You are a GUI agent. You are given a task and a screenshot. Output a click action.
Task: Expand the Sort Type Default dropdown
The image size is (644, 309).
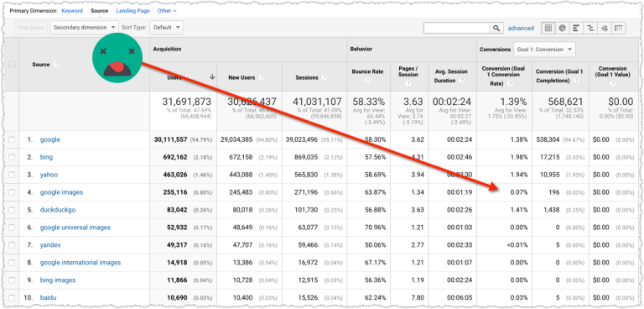[166, 28]
